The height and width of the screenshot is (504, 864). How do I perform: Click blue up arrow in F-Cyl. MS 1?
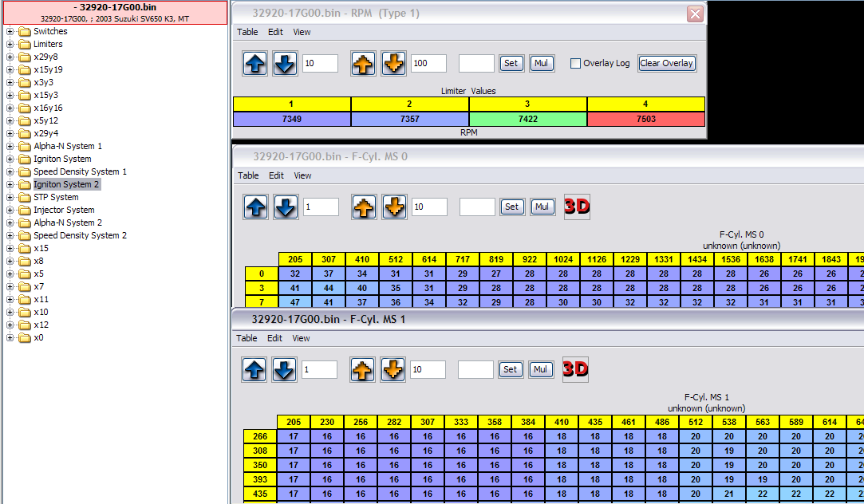pos(254,370)
